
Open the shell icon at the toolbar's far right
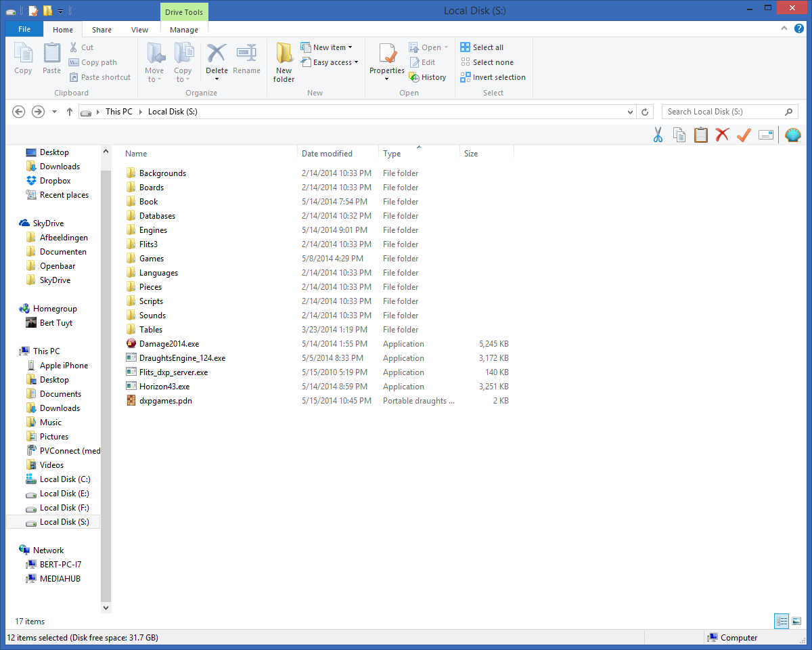[792, 135]
